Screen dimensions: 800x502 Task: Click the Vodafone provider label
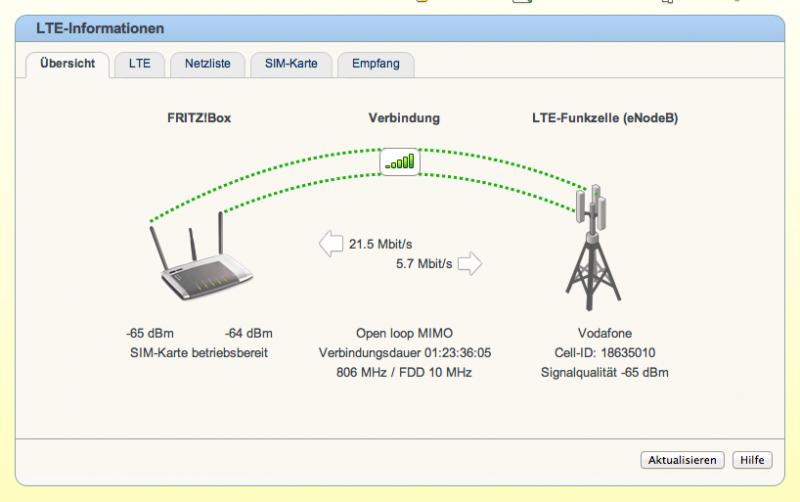click(605, 333)
